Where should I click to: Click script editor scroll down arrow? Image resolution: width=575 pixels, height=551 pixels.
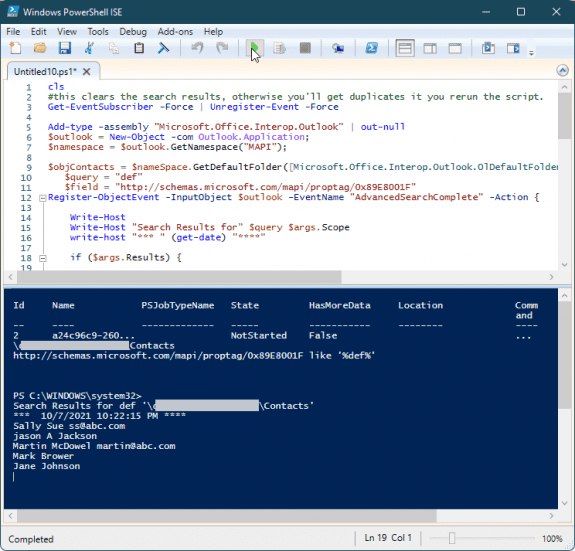click(564, 265)
